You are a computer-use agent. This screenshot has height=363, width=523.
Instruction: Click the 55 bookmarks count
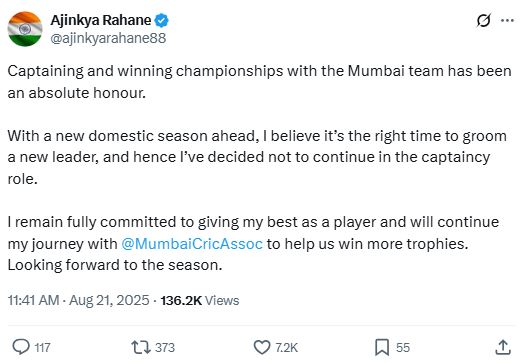click(403, 348)
